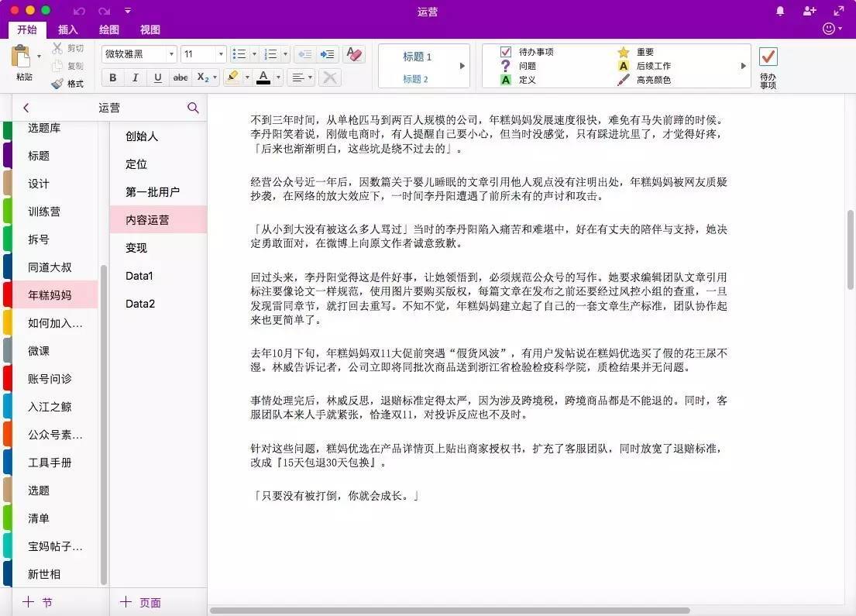
Task: Expand the heading styles gallery arrow
Action: (462, 66)
